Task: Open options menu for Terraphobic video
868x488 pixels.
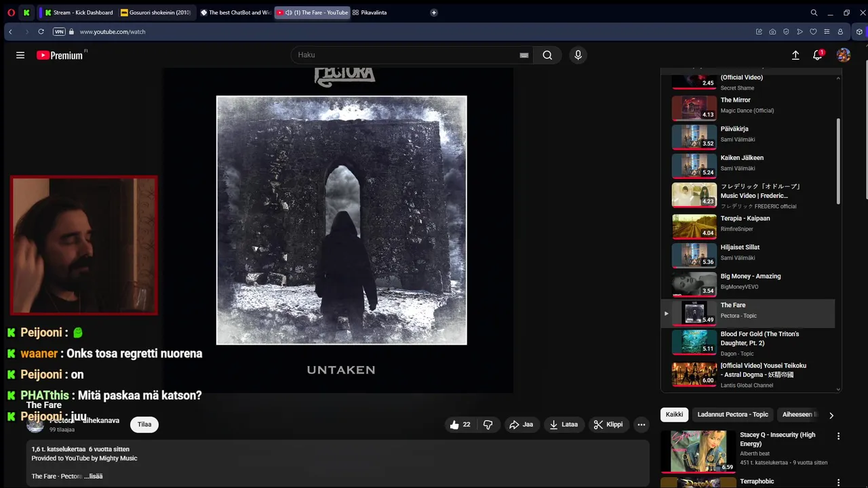Action: click(x=838, y=483)
